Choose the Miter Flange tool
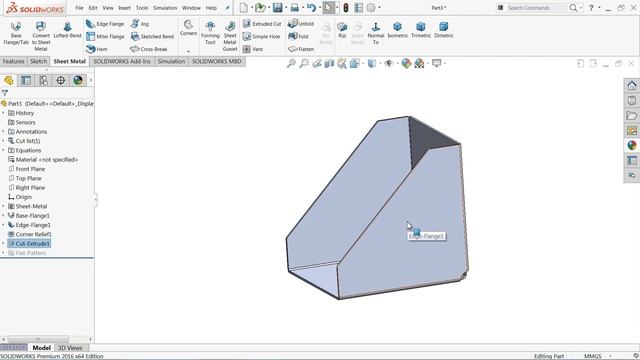 (x=105, y=36)
